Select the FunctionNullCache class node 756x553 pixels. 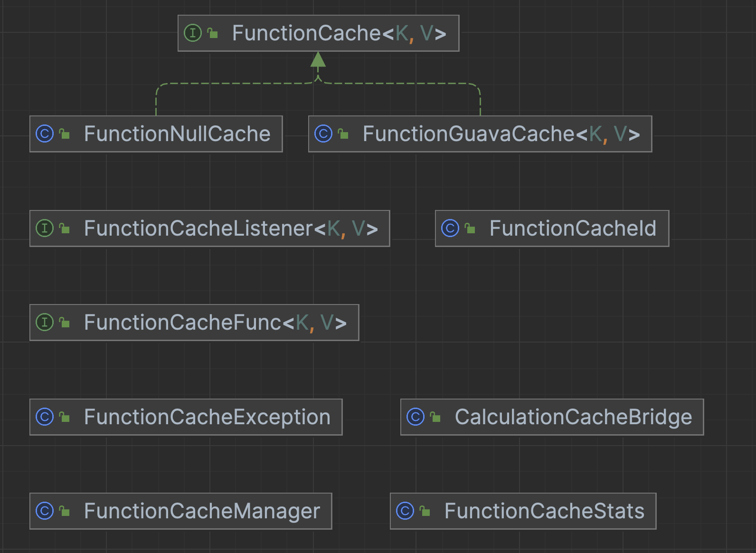point(177,134)
